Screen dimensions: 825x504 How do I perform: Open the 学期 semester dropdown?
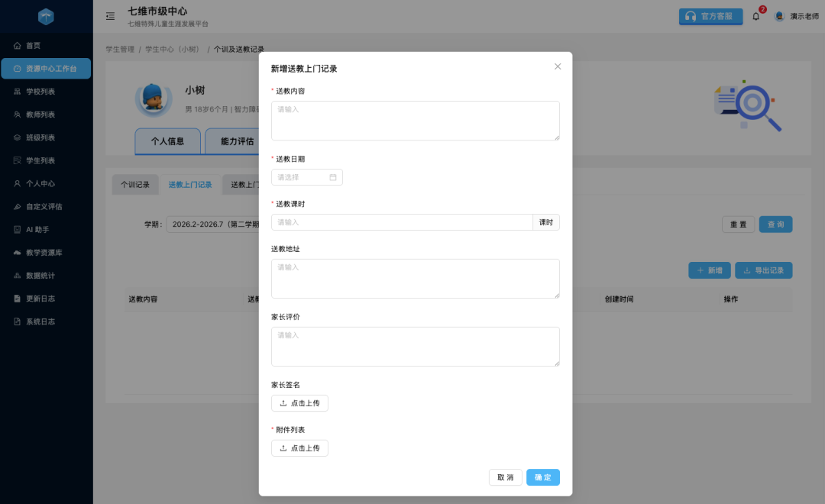coord(212,224)
